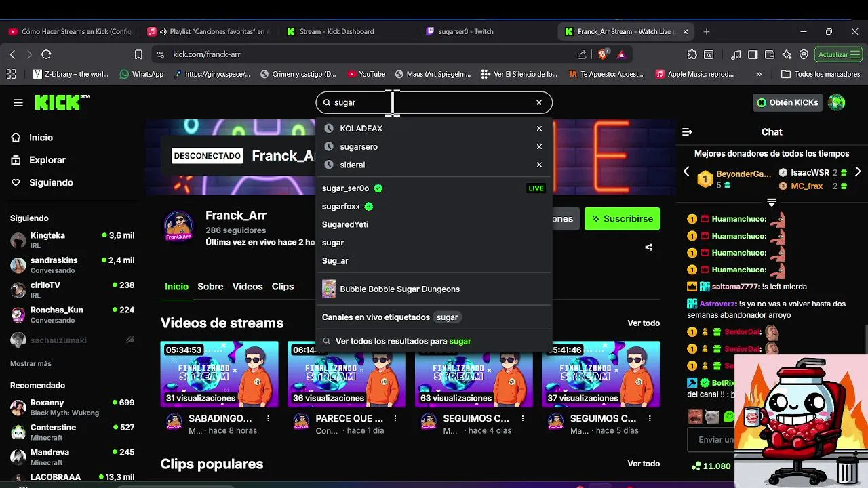Image resolution: width=868 pixels, height=488 pixels.
Task: Go back in browser
Action: pyautogui.click(x=12, y=54)
